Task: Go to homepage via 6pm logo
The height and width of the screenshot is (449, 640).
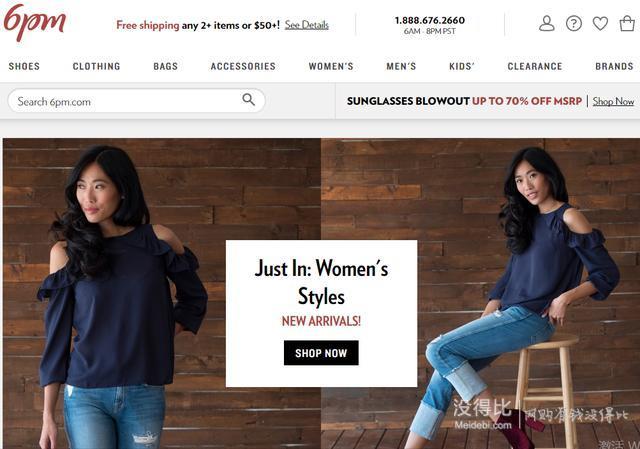Action: (x=35, y=22)
